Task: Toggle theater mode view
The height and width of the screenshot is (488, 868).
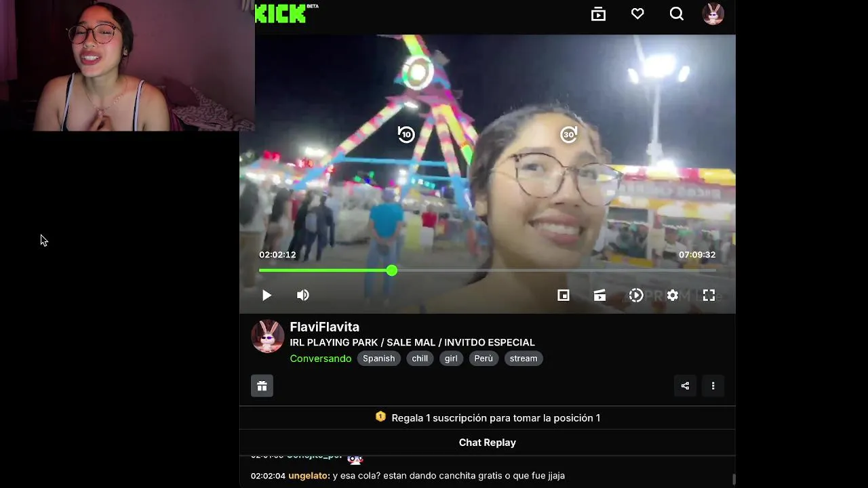Action: [599, 295]
